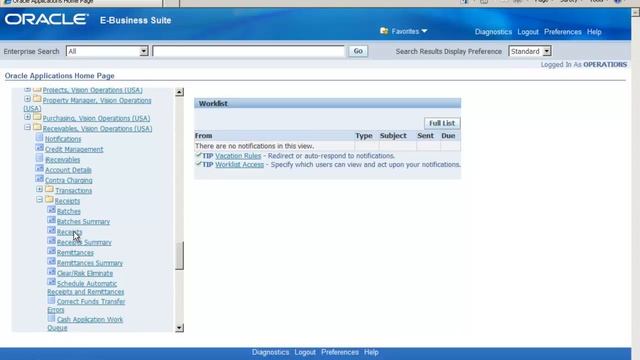
Task: Open the Remittances Summary link
Action: pos(90,263)
